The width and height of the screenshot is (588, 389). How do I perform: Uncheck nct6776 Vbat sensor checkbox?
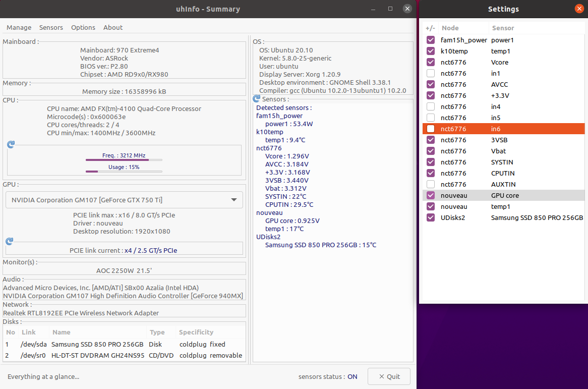click(x=431, y=151)
